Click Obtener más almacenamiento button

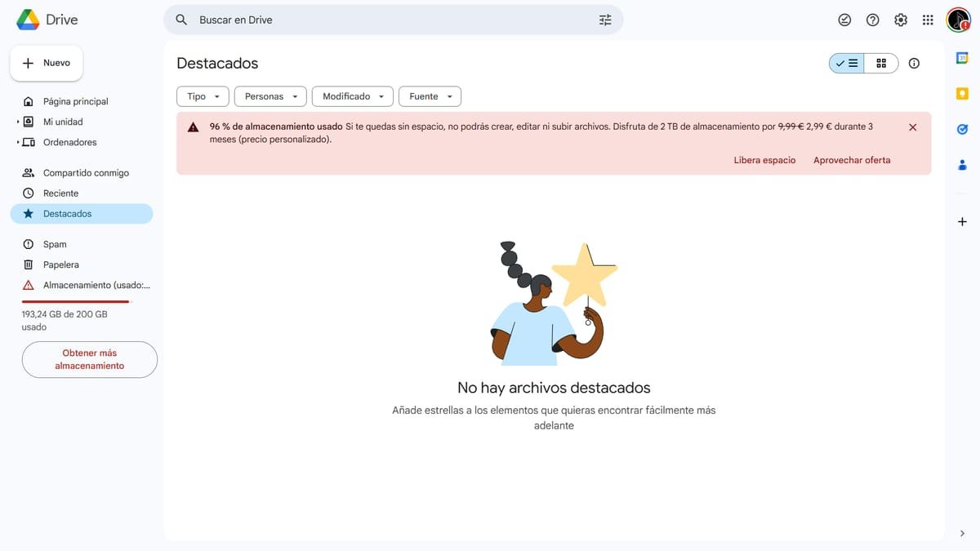[90, 359]
